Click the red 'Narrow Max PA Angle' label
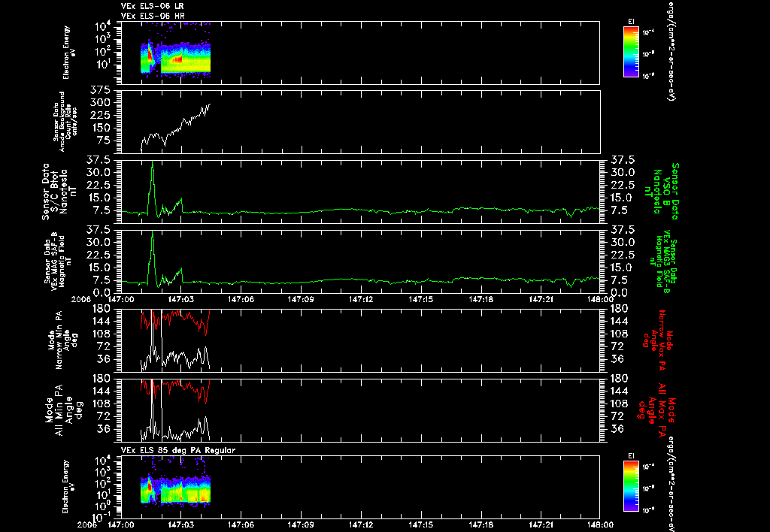This screenshot has width=770, height=532. [658, 340]
